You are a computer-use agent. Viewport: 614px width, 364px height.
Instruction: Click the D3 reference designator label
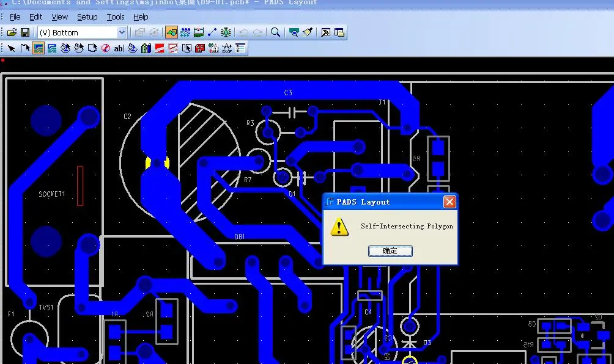(427, 343)
